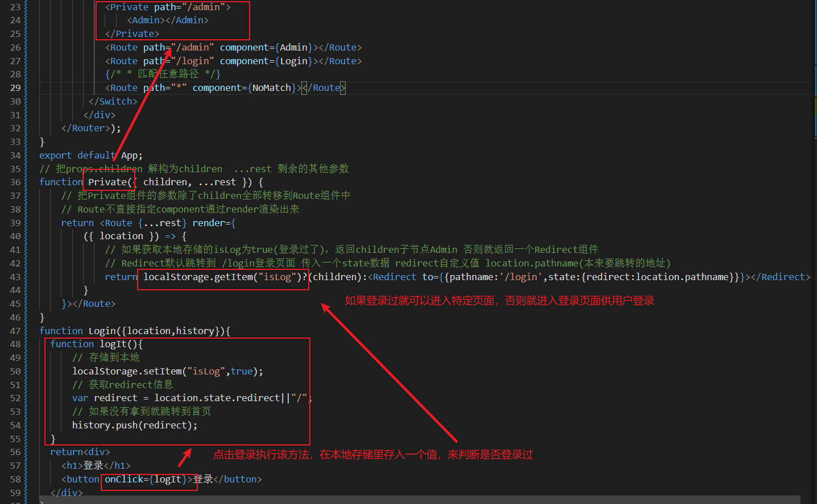Click the horizontal scrollbar at editor bottom
This screenshot has width=817, height=504.
point(419,499)
